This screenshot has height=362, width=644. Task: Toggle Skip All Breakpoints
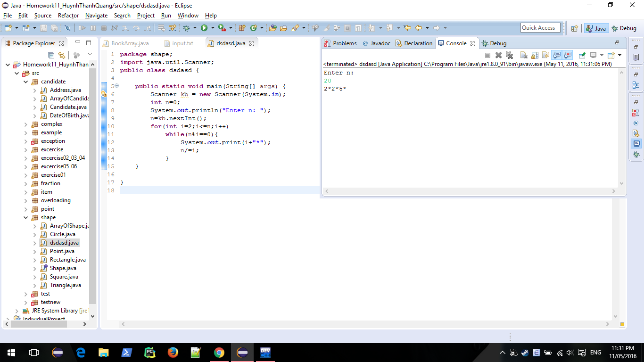tap(67, 28)
